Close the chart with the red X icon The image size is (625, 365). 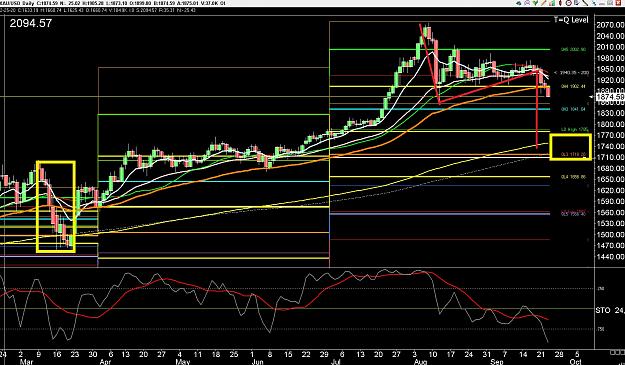click(x=618, y=3)
